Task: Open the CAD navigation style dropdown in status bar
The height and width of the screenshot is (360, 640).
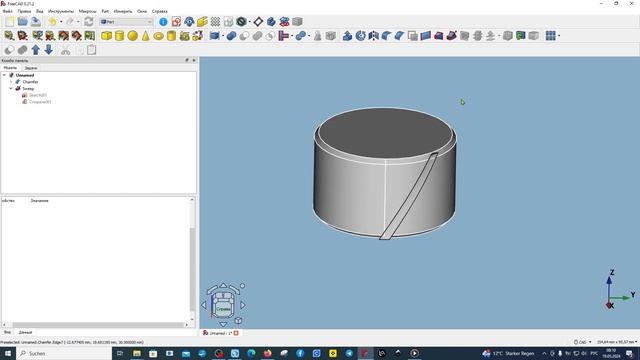Action: point(582,342)
